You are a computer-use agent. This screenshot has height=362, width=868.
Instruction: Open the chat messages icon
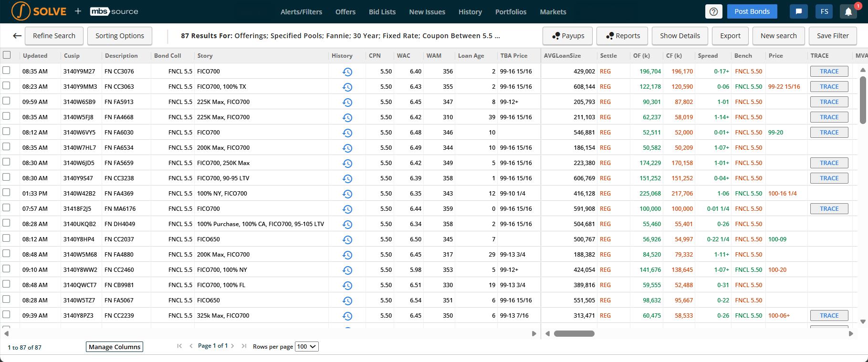point(799,12)
